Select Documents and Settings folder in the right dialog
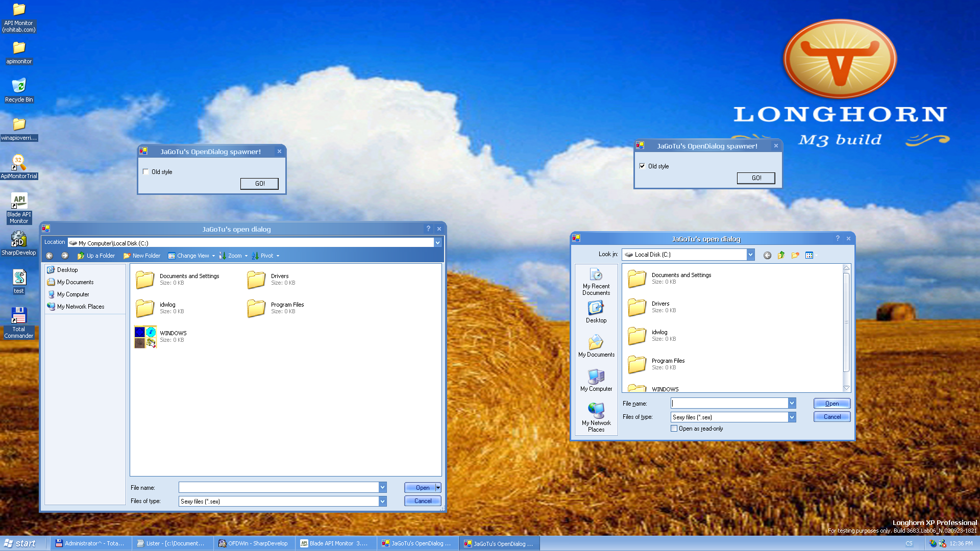Viewport: 980px width, 551px height. pyautogui.click(x=669, y=278)
